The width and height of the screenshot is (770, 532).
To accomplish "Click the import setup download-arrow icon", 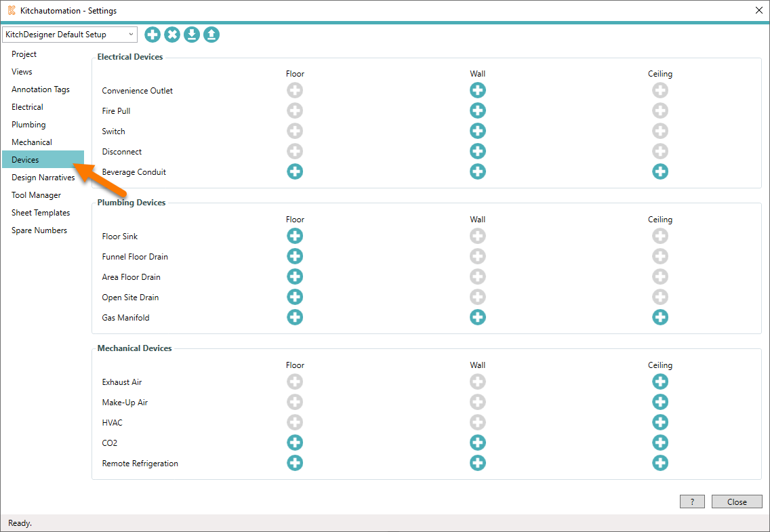I will 192,35.
